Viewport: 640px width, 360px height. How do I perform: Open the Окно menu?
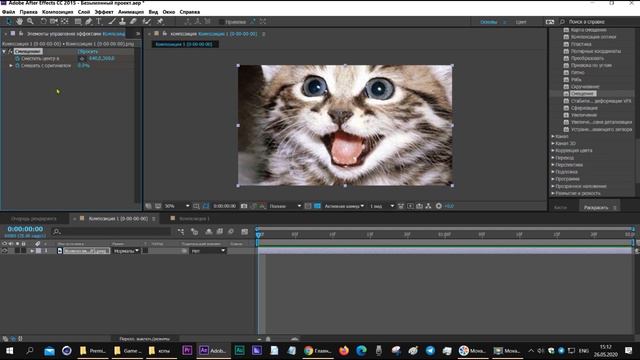point(169,12)
